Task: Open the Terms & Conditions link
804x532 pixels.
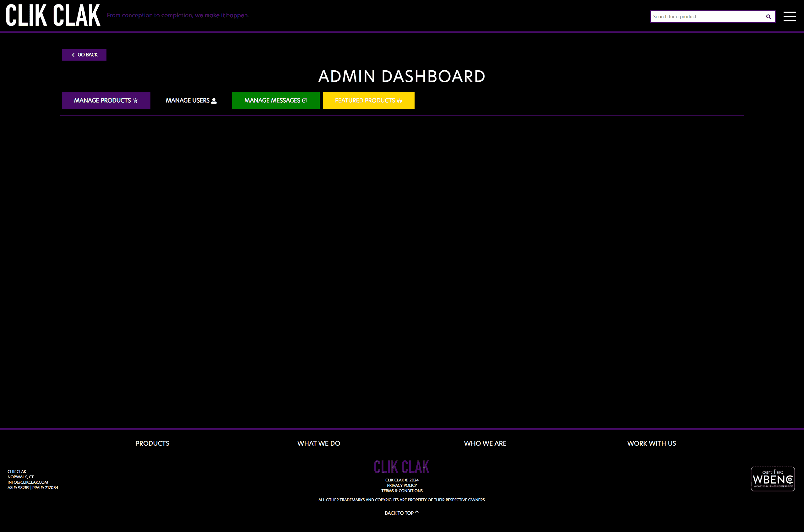Action: pyautogui.click(x=402, y=491)
